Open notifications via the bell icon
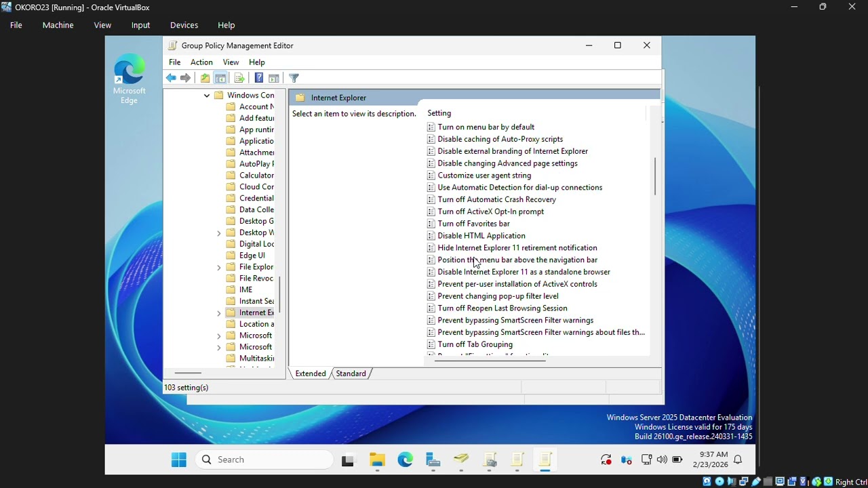This screenshot has width=868, height=488. 738,460
